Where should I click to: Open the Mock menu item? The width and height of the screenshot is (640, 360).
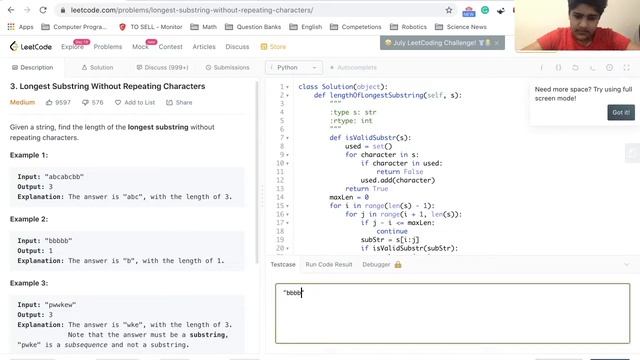point(140,47)
